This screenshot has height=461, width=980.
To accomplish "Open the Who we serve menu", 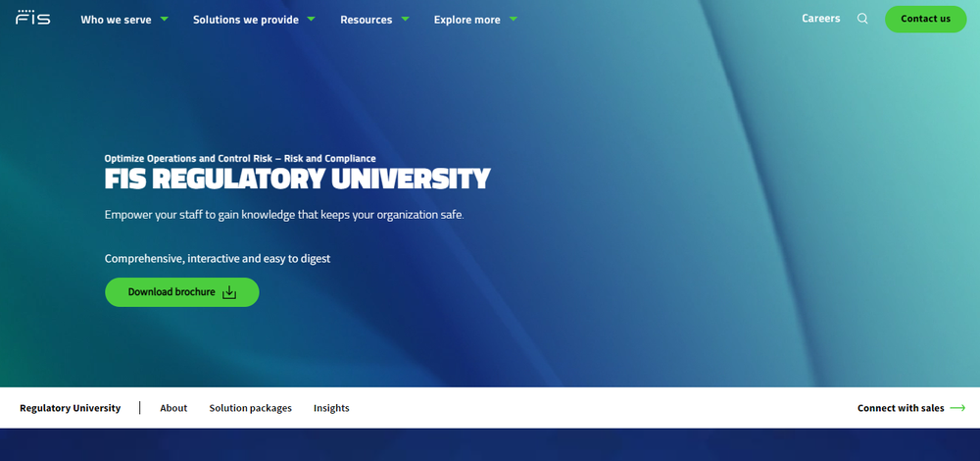I will pos(116,20).
